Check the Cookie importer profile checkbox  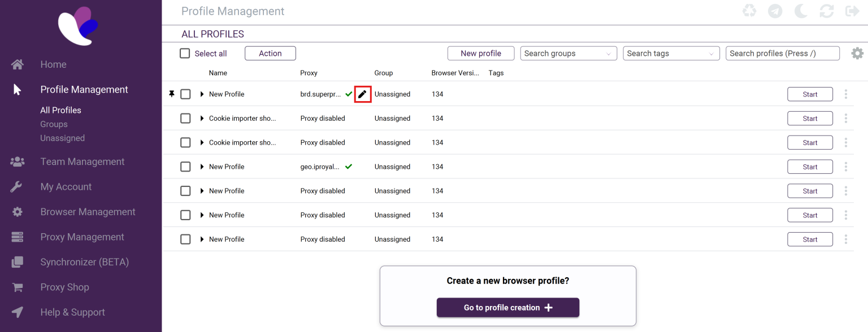pos(185,118)
